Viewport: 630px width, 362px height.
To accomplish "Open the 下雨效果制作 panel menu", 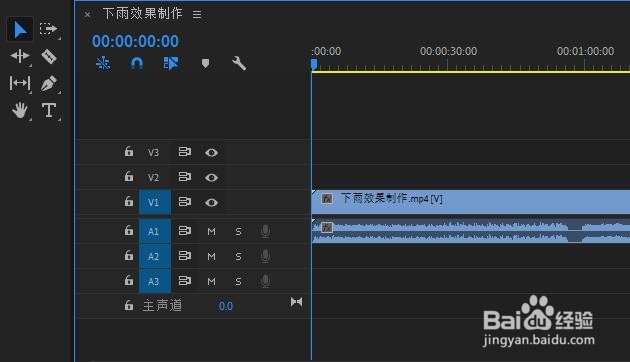I will pyautogui.click(x=197, y=14).
